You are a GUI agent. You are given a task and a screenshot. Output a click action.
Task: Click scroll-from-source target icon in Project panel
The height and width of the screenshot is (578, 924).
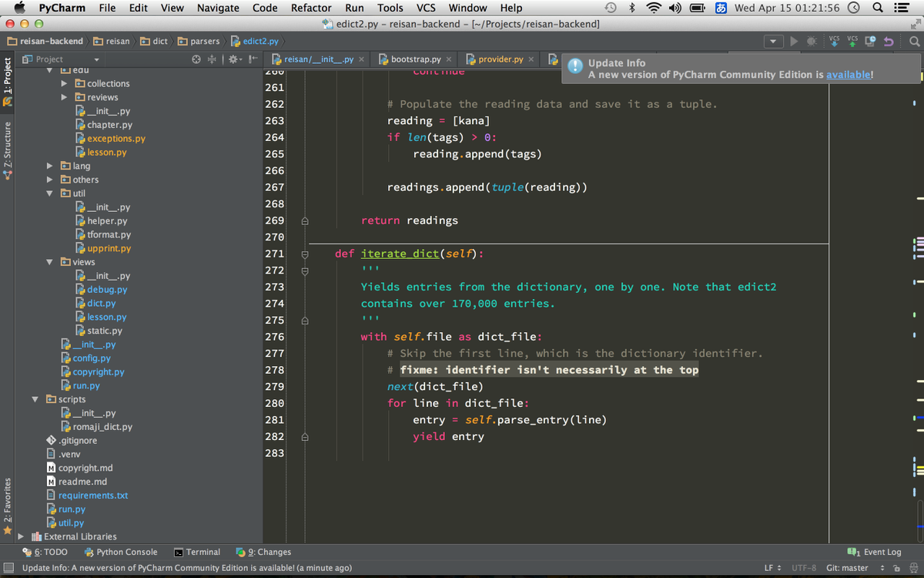pyautogui.click(x=196, y=59)
